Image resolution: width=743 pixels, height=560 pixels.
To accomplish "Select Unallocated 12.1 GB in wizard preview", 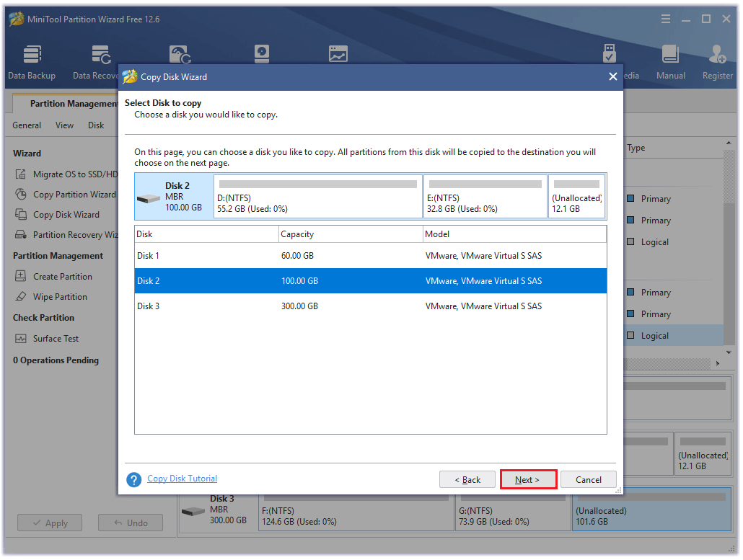I will (x=576, y=197).
